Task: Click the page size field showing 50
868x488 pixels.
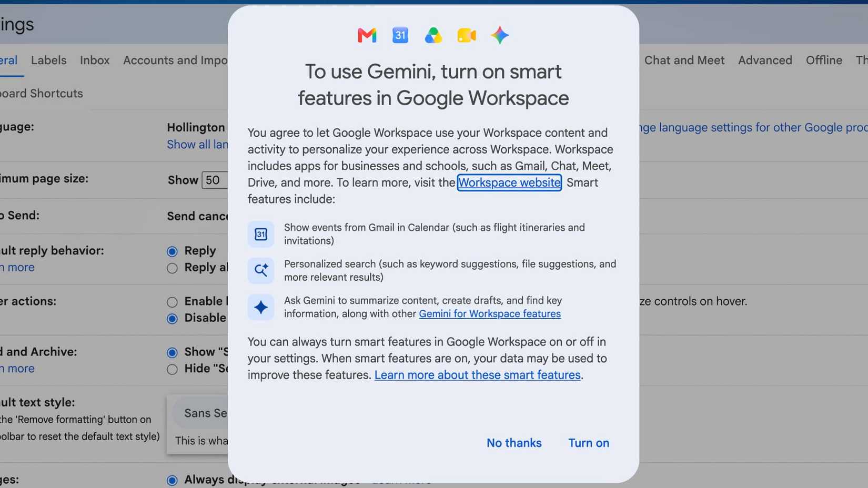Action: click(x=215, y=180)
